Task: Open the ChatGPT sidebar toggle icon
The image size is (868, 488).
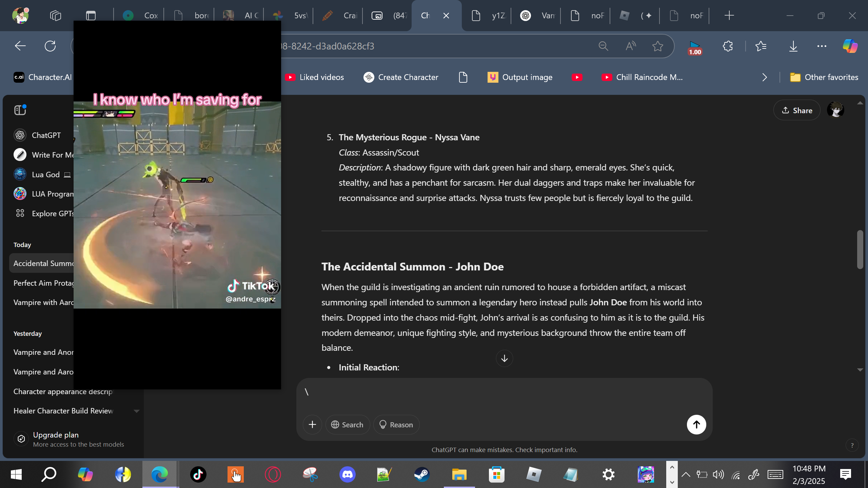Action: [20, 110]
